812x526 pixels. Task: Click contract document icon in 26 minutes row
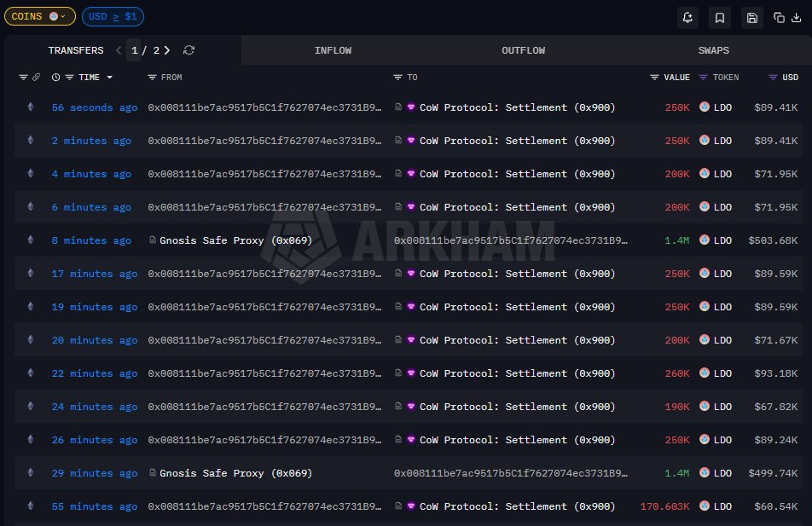(x=398, y=439)
